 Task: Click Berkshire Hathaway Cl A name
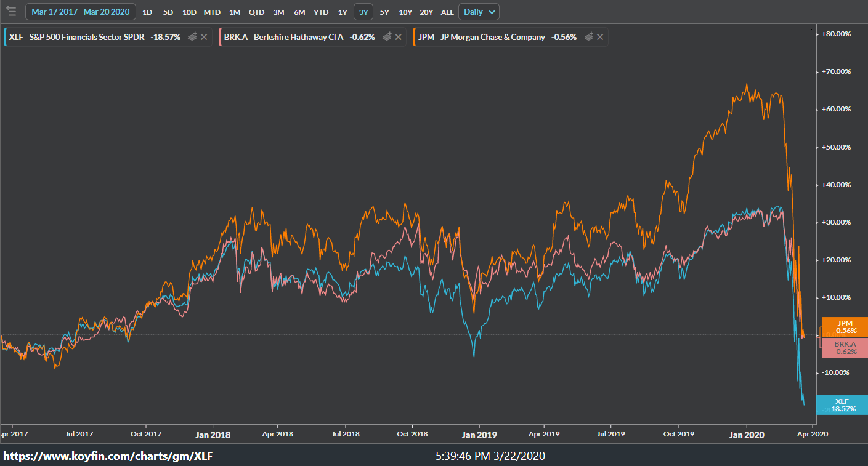click(x=299, y=37)
